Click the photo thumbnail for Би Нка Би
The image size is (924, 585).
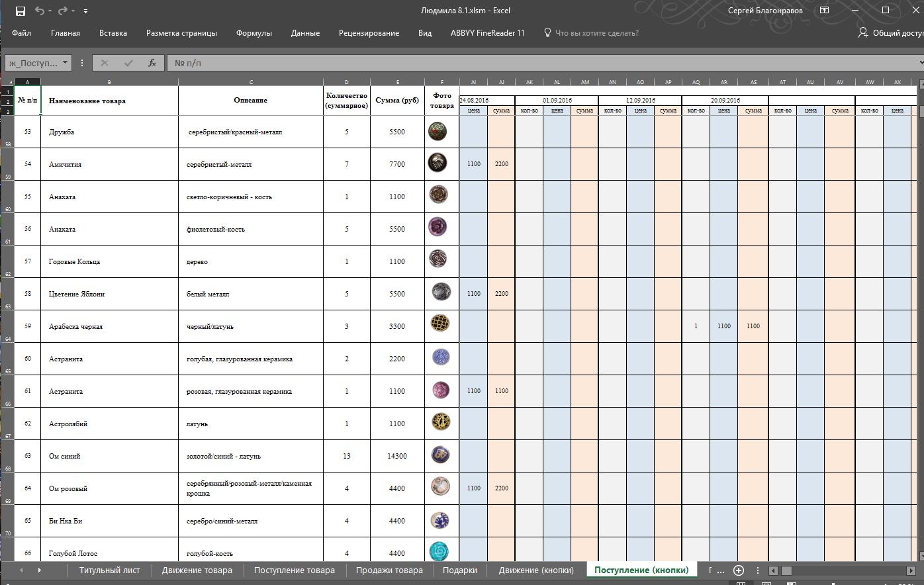pyautogui.click(x=439, y=520)
